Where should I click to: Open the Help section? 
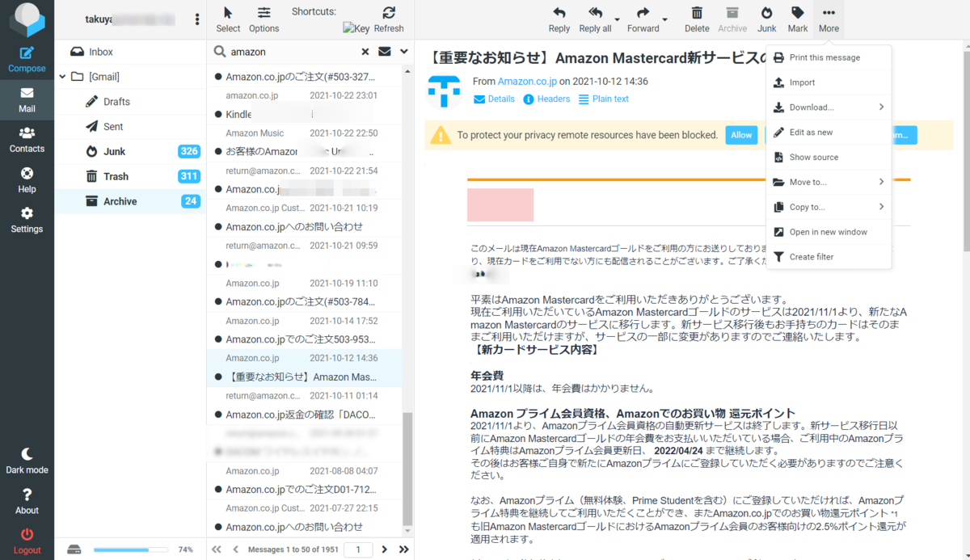27,180
